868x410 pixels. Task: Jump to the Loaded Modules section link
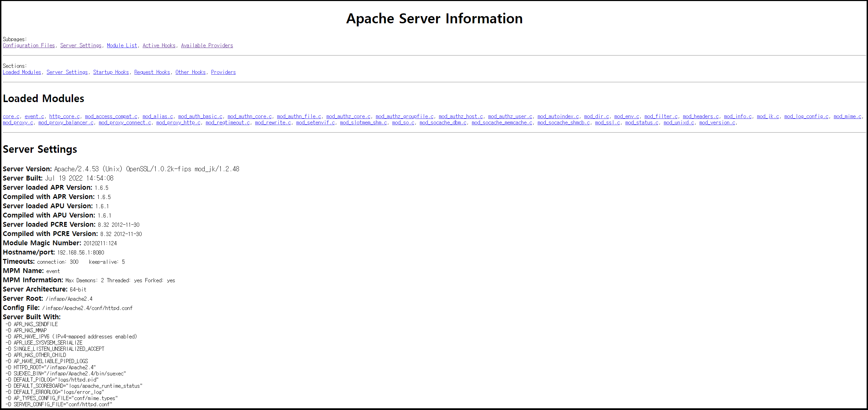click(22, 72)
